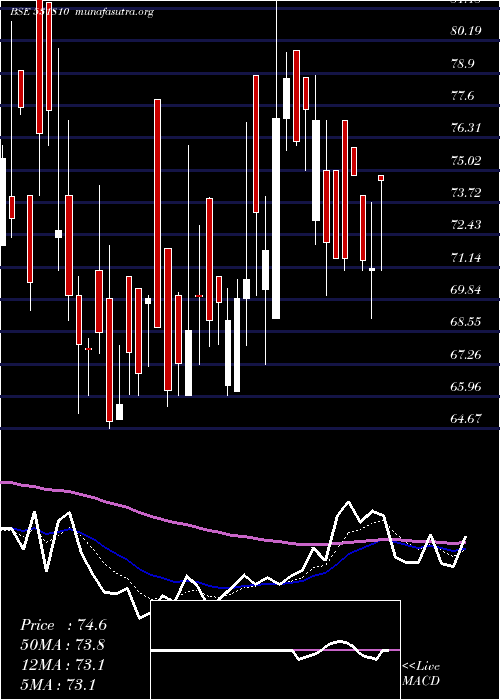Screen dimensions: 500x700
Task: Click the 69.84 price axis label
Action: pos(467,289)
